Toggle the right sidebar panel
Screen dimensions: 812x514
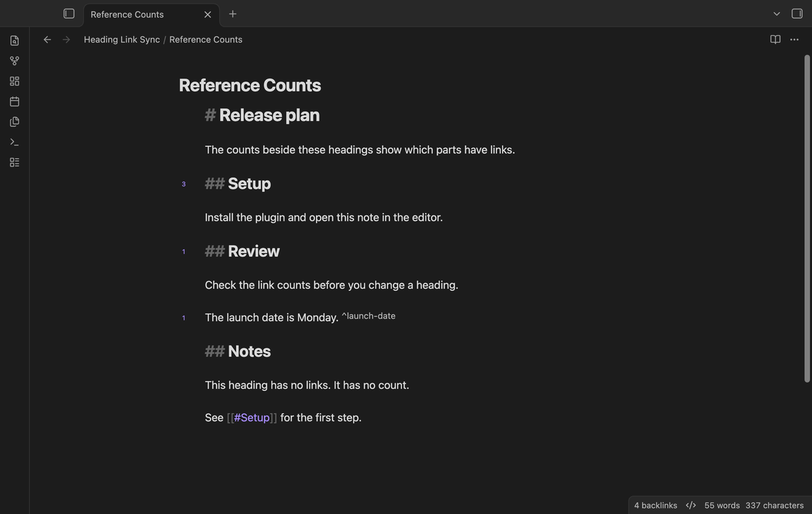click(797, 14)
